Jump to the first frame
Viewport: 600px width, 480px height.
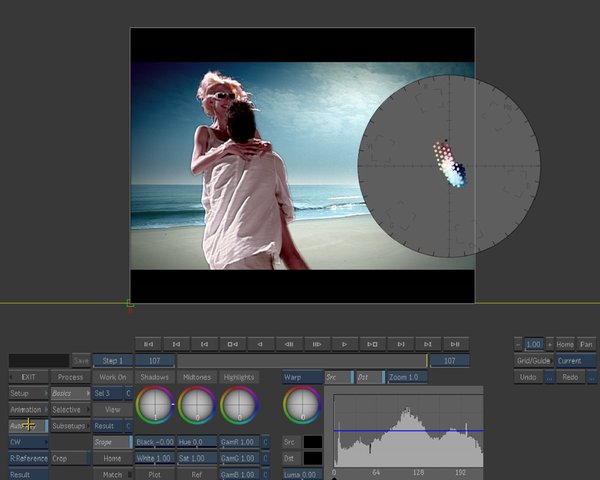pyautogui.click(x=148, y=343)
